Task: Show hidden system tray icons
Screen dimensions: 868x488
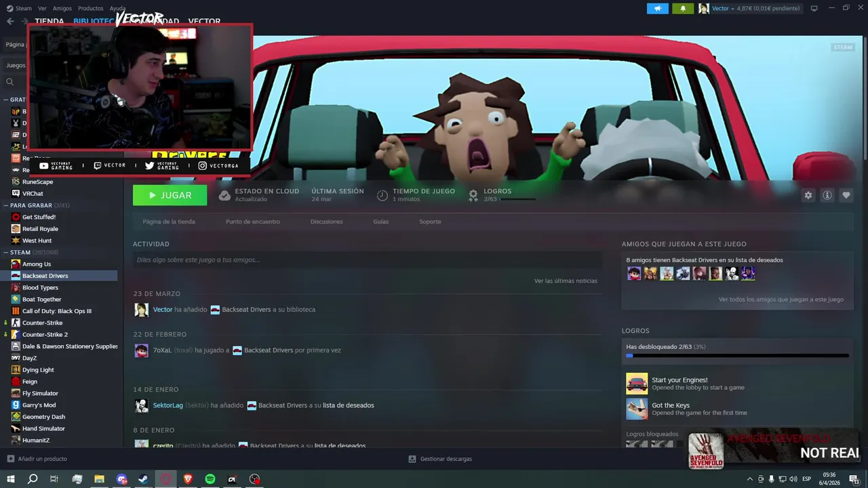Action: 749,479
